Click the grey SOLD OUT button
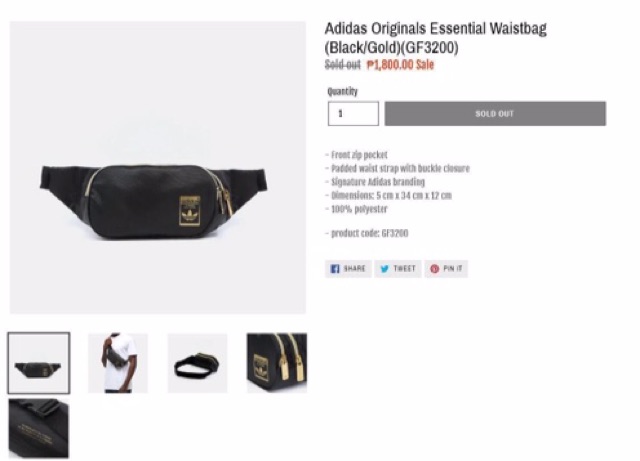The height and width of the screenshot is (461, 640). tap(495, 114)
